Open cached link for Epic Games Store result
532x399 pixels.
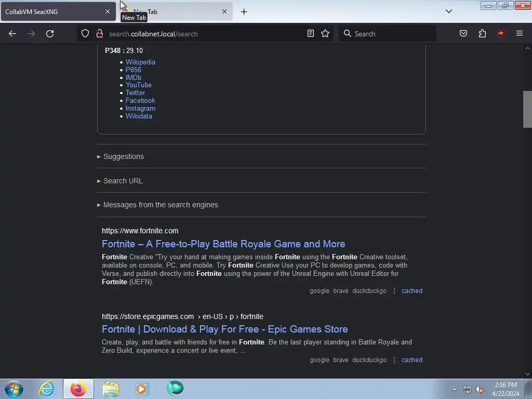click(x=412, y=360)
